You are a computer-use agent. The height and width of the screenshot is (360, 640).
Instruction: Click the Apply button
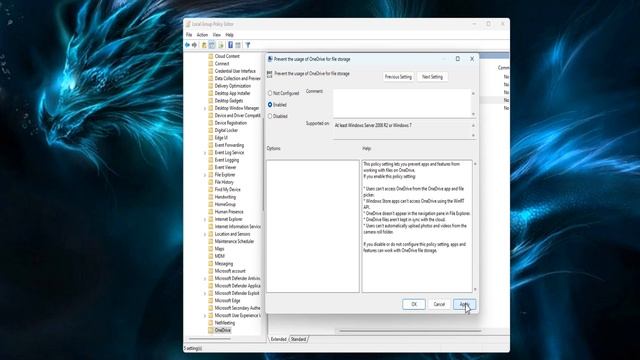tap(464, 304)
